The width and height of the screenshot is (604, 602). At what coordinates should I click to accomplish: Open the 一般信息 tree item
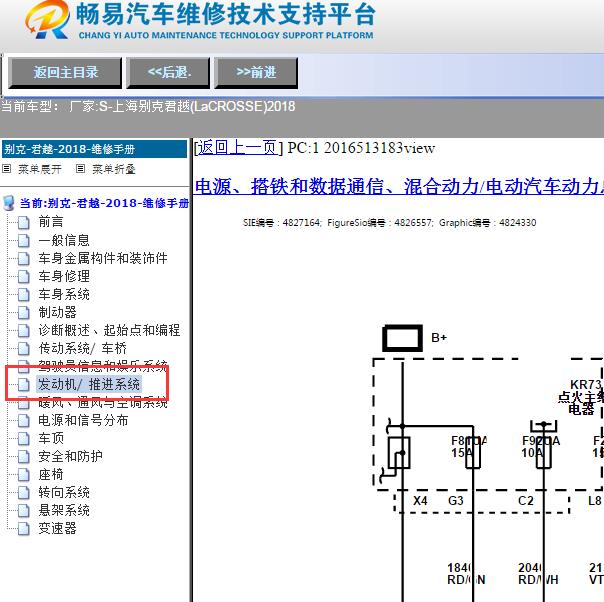(x=64, y=240)
